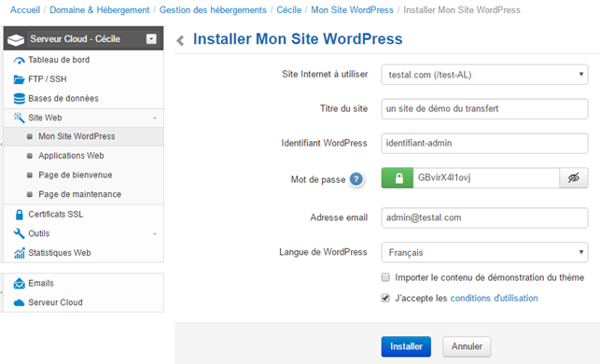Toggle password visibility eye icon
600x364 pixels.
573,177
